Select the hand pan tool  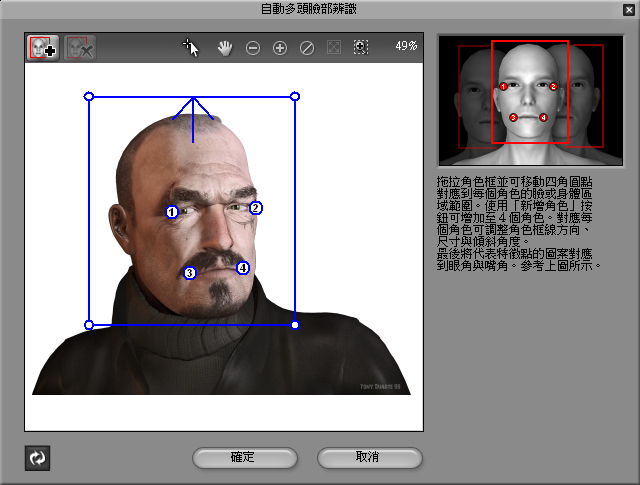[x=225, y=48]
